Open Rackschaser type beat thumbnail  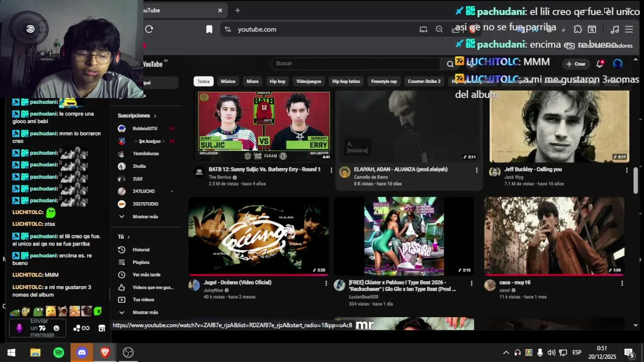click(404, 236)
